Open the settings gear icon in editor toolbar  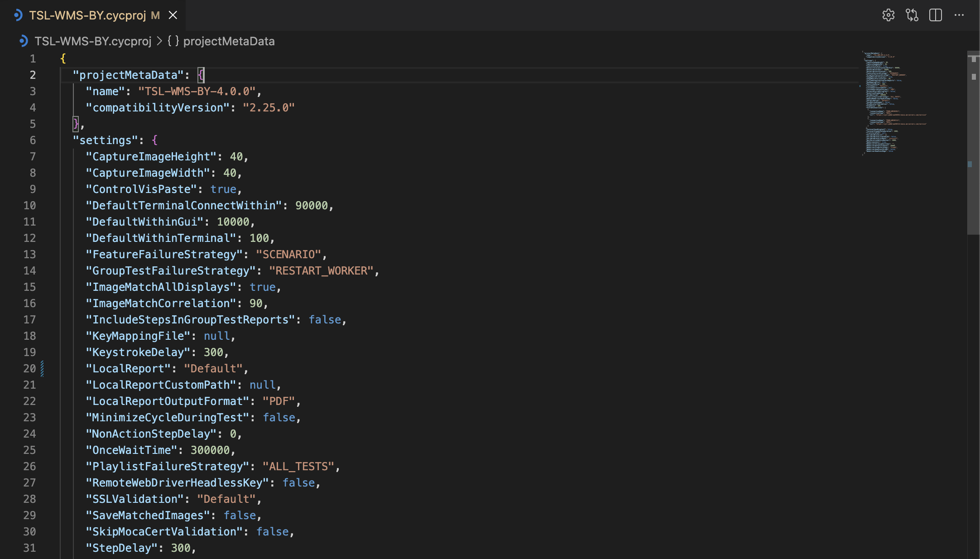click(888, 15)
